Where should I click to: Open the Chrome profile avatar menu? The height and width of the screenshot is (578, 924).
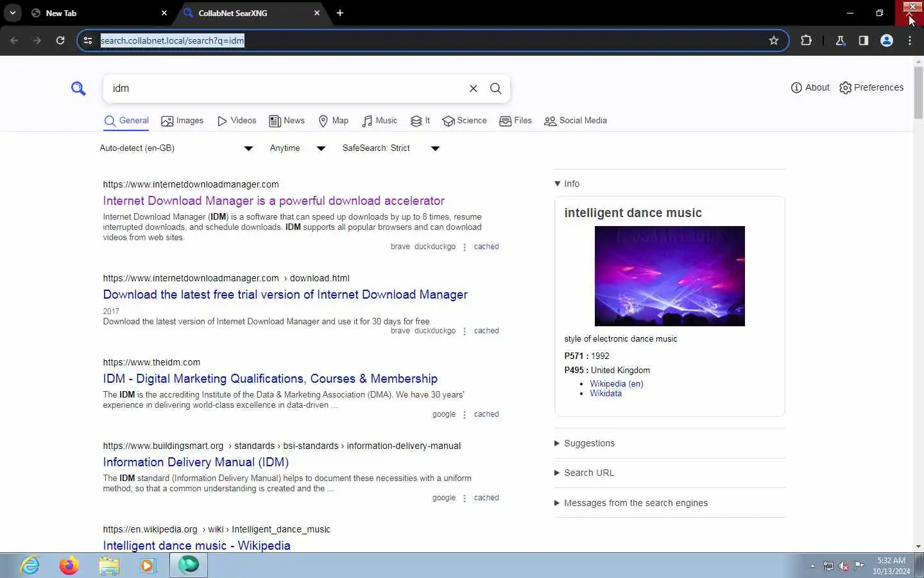[x=887, y=40]
